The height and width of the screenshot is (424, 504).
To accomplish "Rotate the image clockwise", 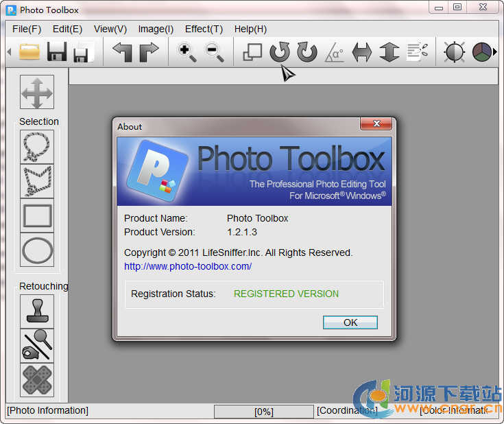I will (x=307, y=51).
